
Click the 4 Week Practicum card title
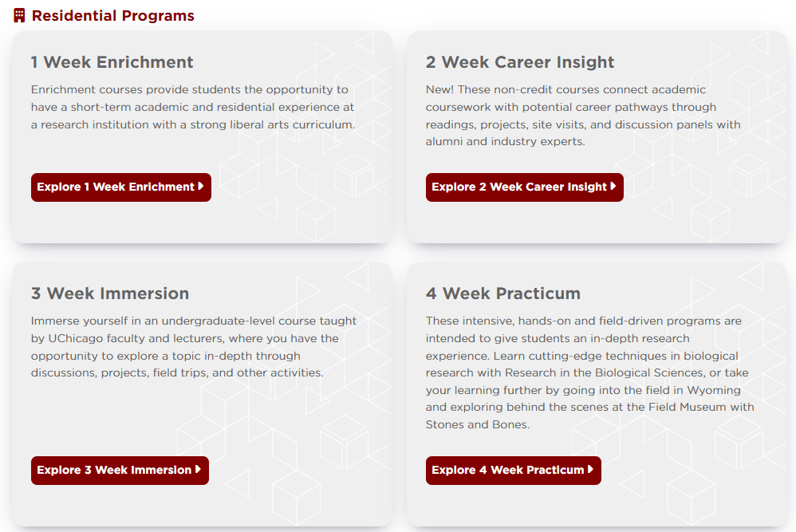click(503, 294)
